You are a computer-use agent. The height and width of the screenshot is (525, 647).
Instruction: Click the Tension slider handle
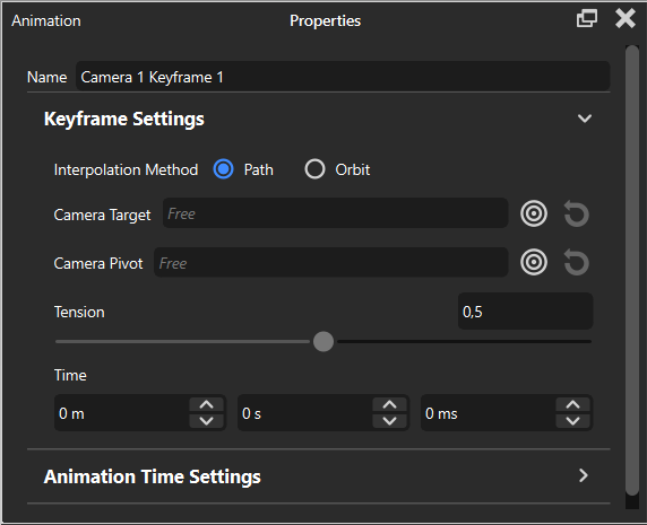pyautogui.click(x=323, y=342)
